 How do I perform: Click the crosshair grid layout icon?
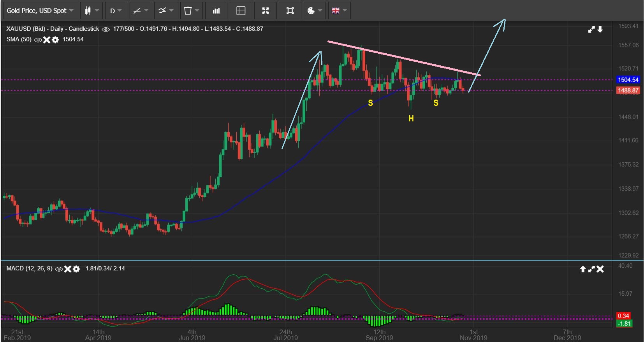(241, 11)
